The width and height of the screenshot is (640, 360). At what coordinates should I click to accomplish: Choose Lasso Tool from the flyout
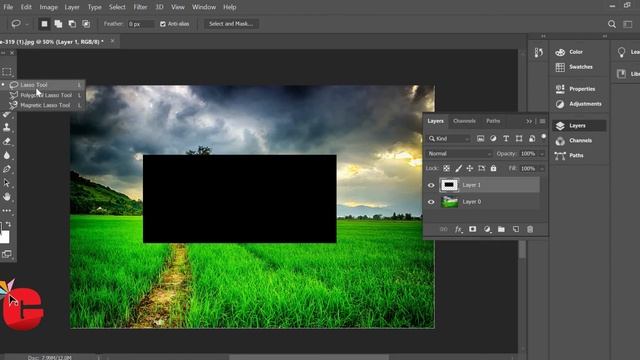pos(46,84)
